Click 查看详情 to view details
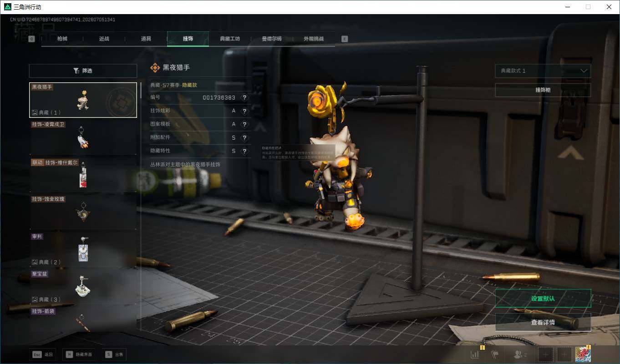The image size is (620, 364). (x=543, y=322)
